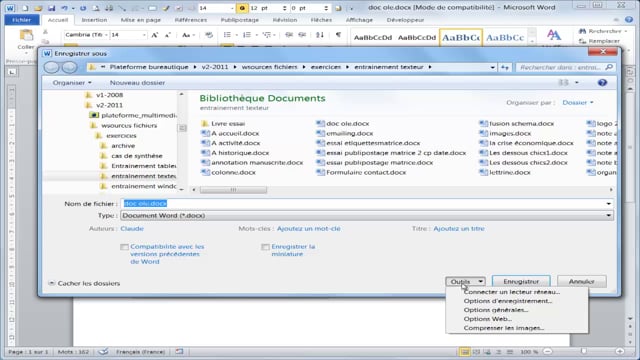
Task: Click the refresh icon beside the address bar
Action: point(504,67)
